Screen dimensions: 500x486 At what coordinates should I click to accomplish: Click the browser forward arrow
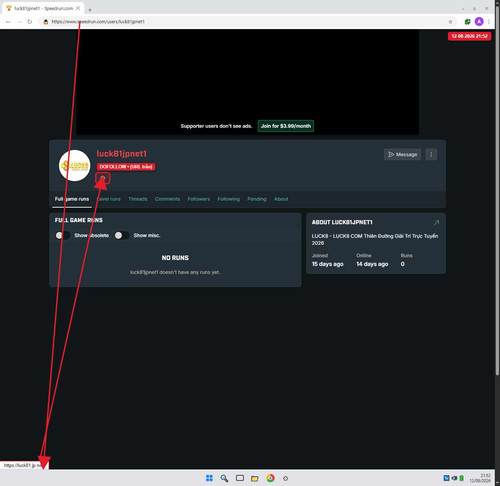pyautogui.click(x=19, y=22)
